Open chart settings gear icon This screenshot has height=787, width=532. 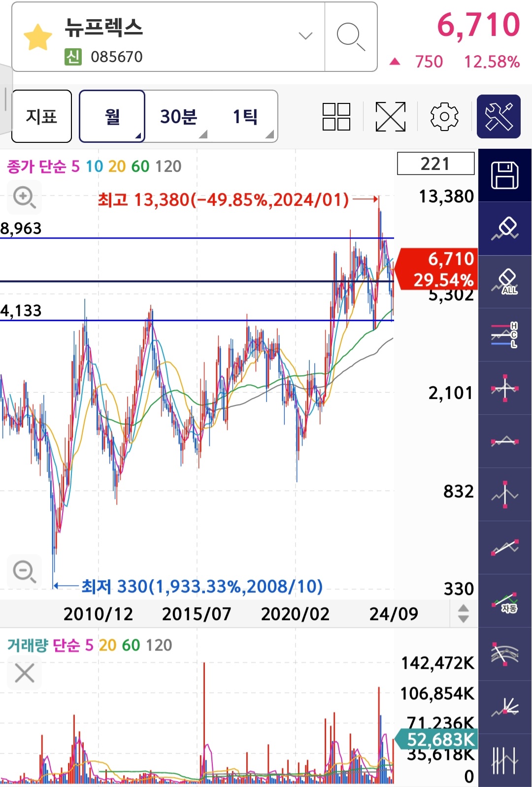pos(444,117)
